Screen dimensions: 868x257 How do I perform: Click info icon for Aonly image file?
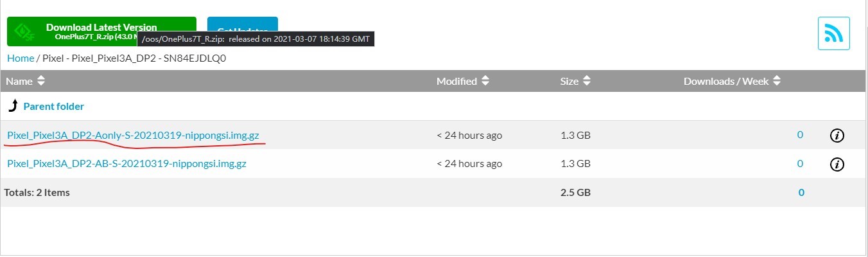tap(837, 136)
